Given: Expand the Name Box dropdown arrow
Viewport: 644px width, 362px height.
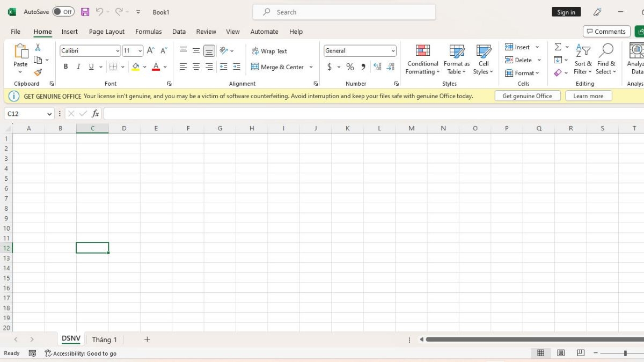Looking at the screenshot, I should (x=49, y=114).
